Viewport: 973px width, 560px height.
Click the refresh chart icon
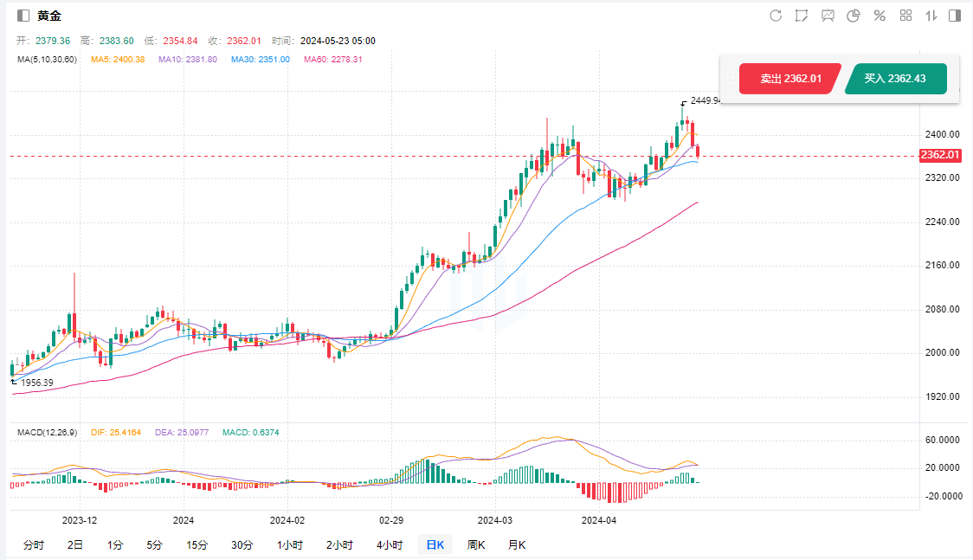776,16
